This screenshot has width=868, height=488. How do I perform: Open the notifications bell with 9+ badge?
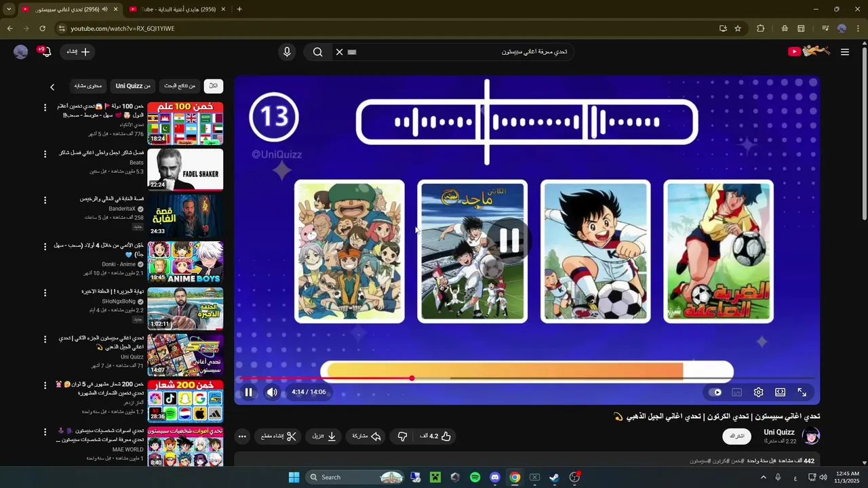[x=45, y=52]
